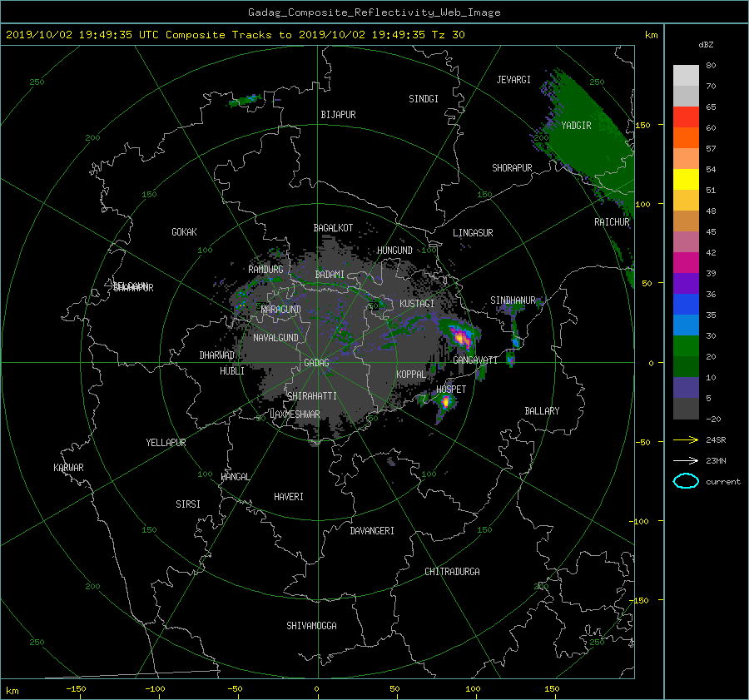Click the YADGIR city label
The image size is (749, 700).
pyautogui.click(x=576, y=126)
